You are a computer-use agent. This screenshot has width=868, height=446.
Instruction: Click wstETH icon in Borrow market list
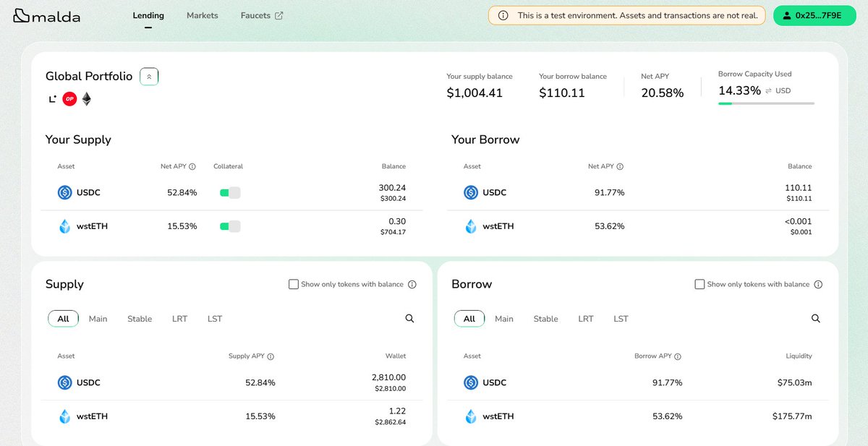471,416
